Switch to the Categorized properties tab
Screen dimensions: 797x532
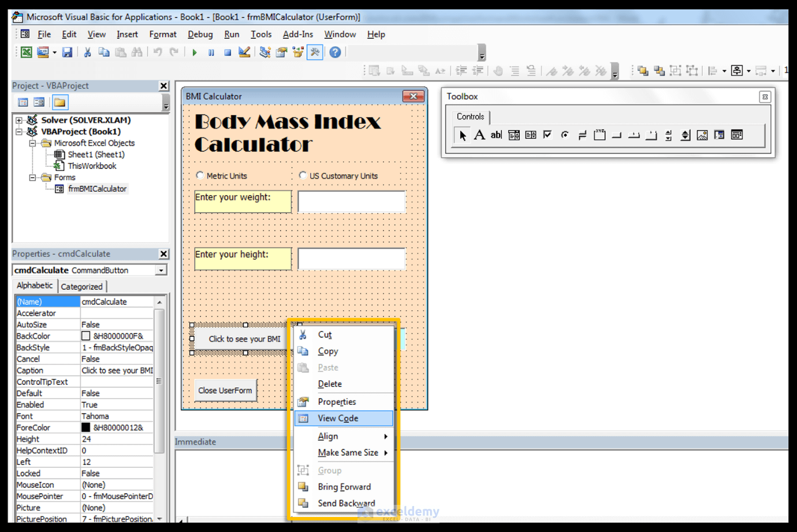click(82, 286)
